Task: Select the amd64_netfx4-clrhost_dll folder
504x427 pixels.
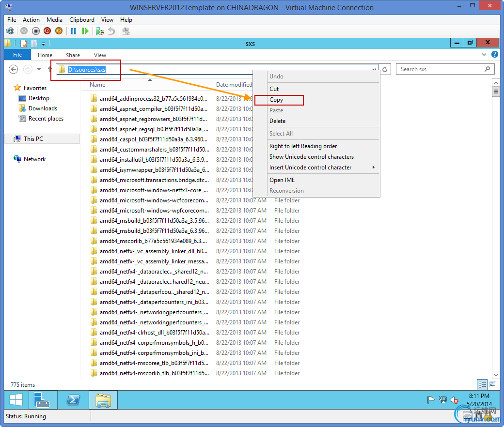Action: (154, 333)
